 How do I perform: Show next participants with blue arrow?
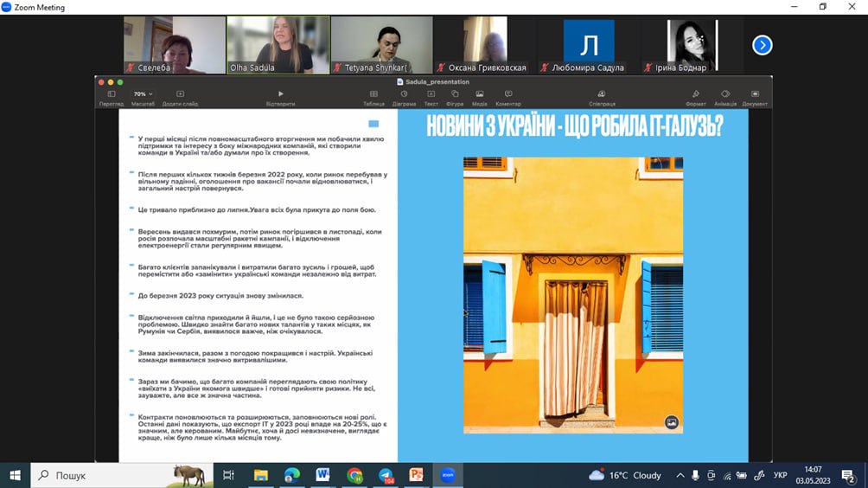(762, 45)
